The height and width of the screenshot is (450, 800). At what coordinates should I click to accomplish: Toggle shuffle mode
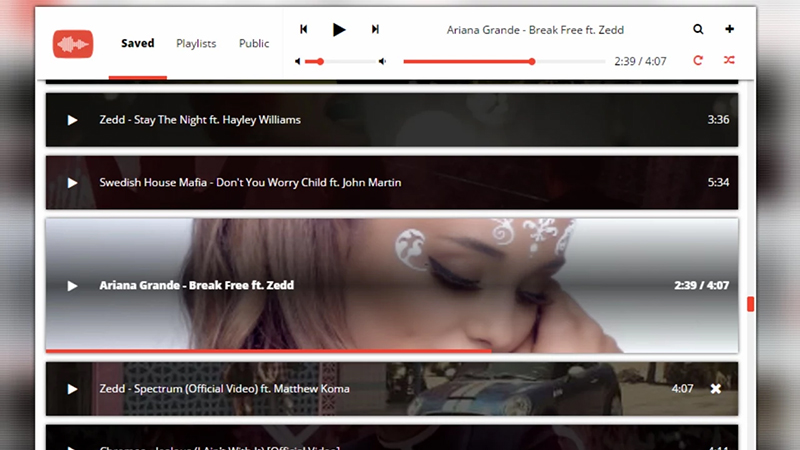click(x=729, y=60)
